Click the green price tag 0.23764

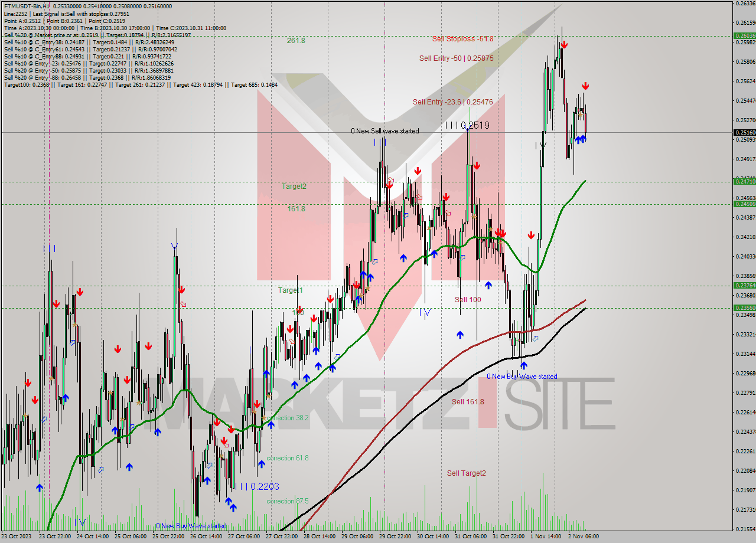click(x=744, y=285)
